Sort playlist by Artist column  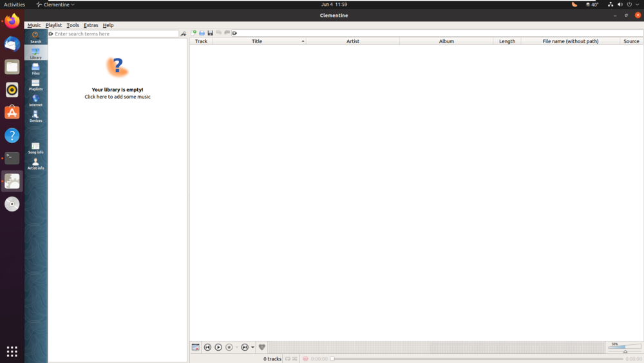tap(353, 41)
